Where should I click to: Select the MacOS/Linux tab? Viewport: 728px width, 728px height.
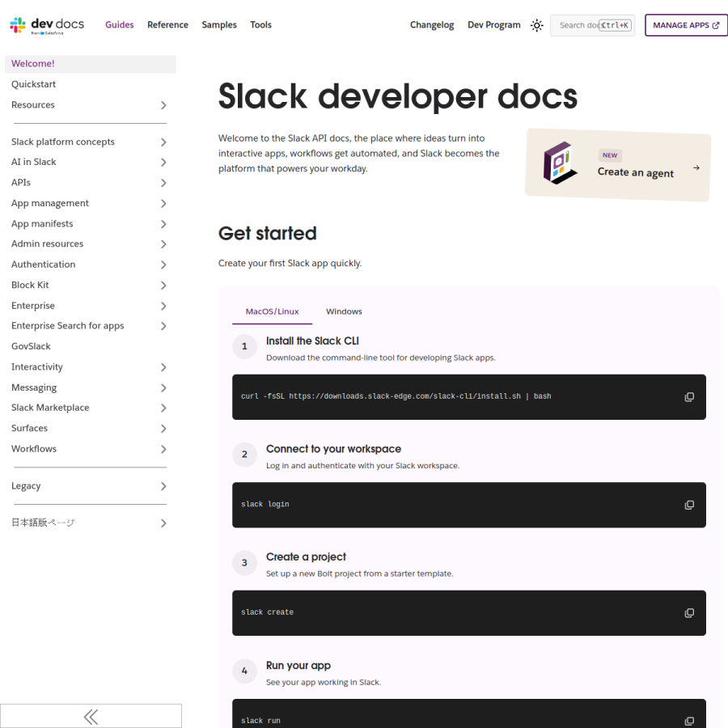pos(272,311)
